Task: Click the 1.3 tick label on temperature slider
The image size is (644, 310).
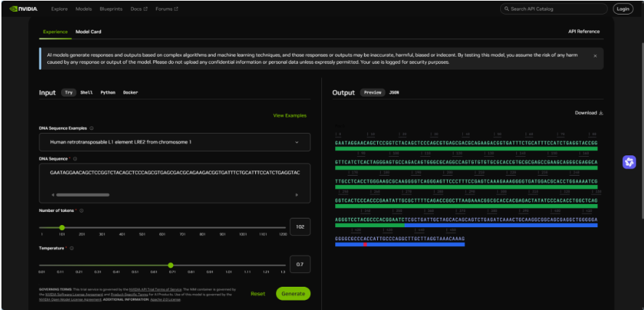Action: [283, 272]
